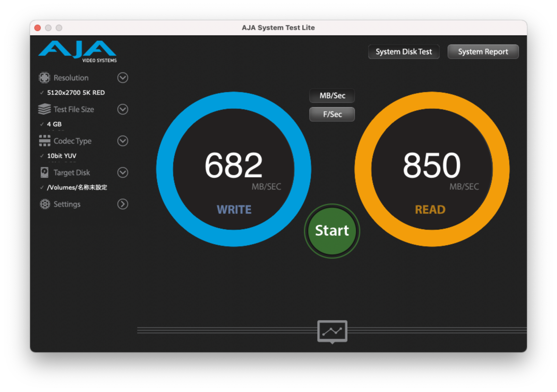Minimize the AJA System Test Lite window
Screen dimensions: 557x392
tap(48, 28)
